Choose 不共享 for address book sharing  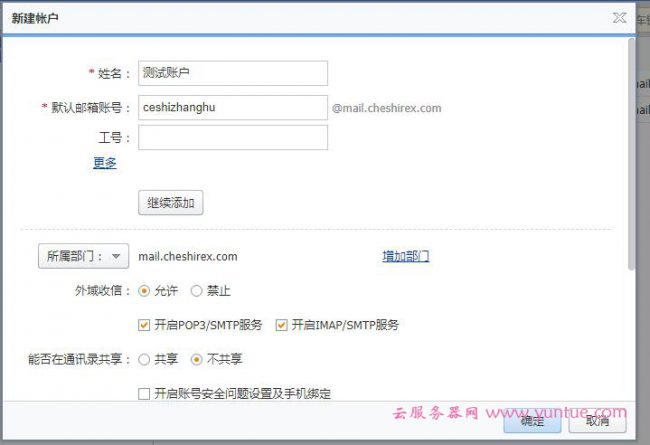click(196, 359)
